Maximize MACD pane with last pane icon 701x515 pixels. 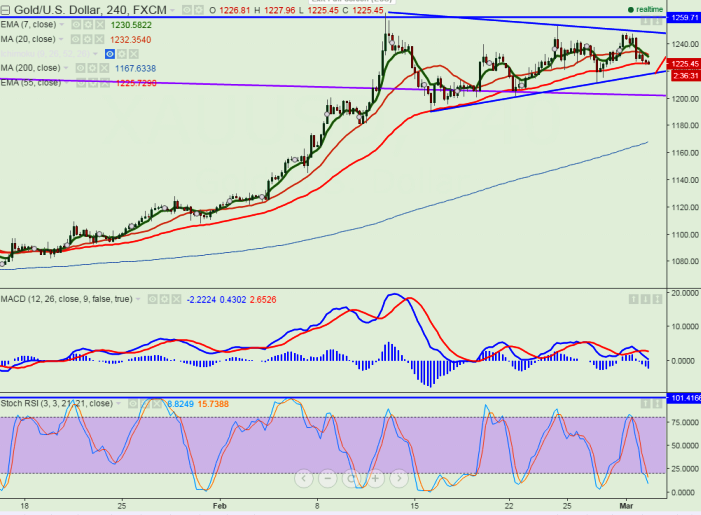click(x=657, y=299)
